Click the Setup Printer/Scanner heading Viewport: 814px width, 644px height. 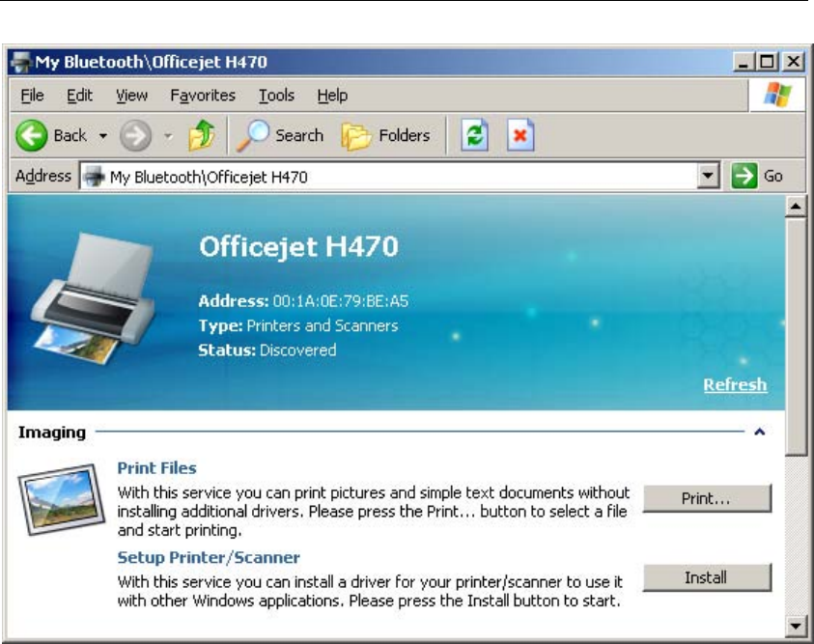pyautogui.click(x=209, y=557)
